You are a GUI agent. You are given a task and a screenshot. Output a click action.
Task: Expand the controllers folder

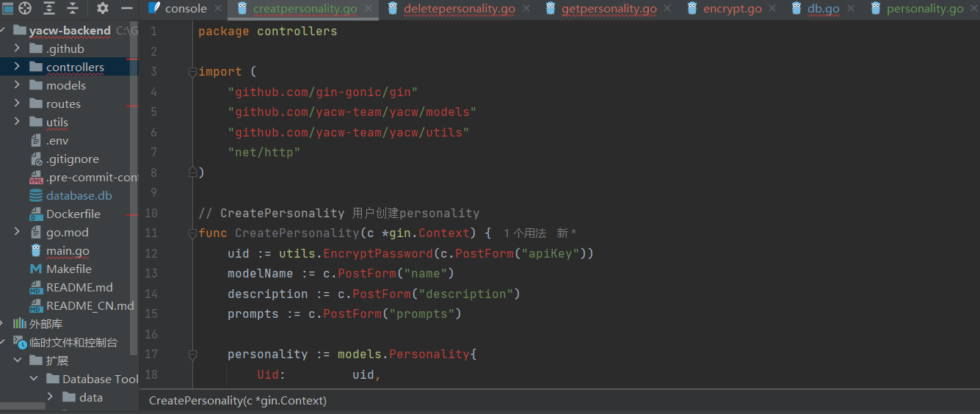click(x=17, y=67)
